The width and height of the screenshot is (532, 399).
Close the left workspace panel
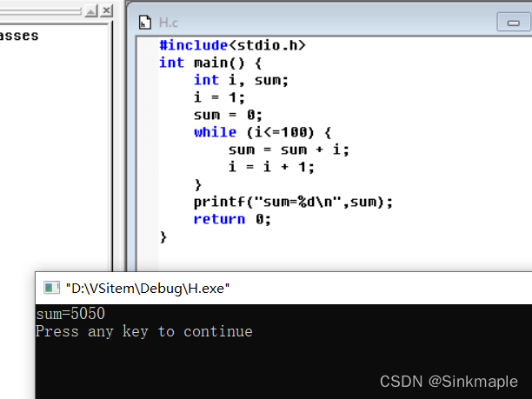pyautogui.click(x=107, y=10)
